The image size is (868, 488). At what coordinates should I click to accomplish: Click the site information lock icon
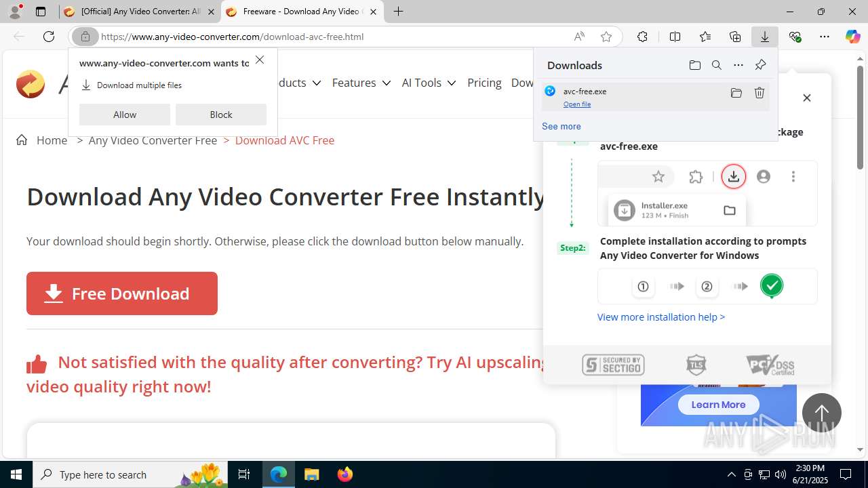85,37
